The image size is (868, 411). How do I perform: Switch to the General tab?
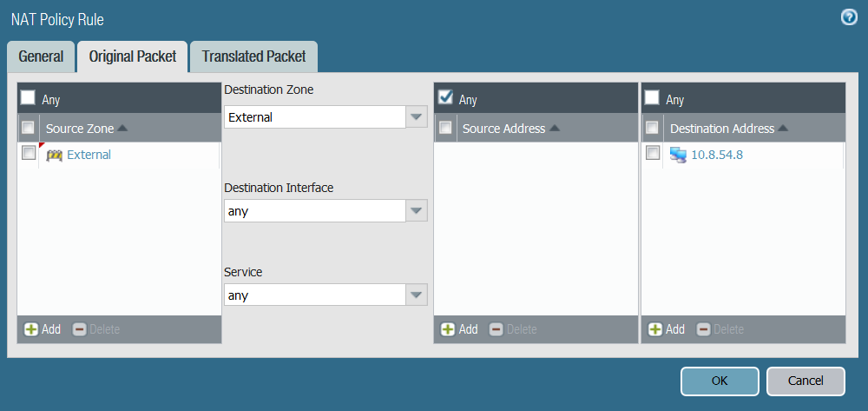41,56
